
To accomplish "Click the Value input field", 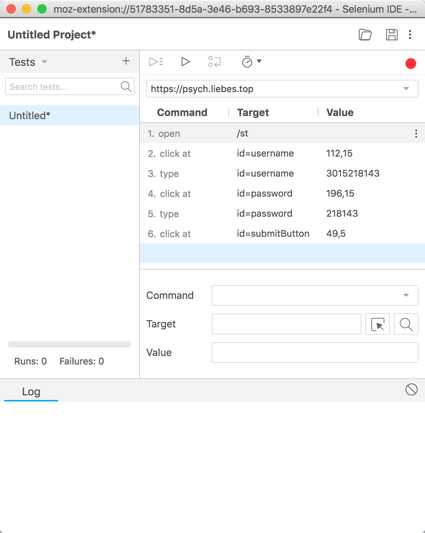I will point(314,353).
